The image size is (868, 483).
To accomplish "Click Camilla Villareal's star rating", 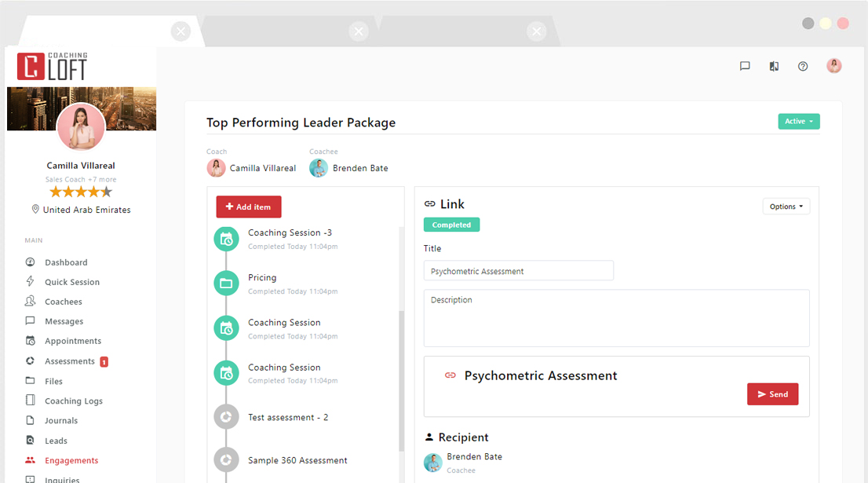I will point(81,191).
